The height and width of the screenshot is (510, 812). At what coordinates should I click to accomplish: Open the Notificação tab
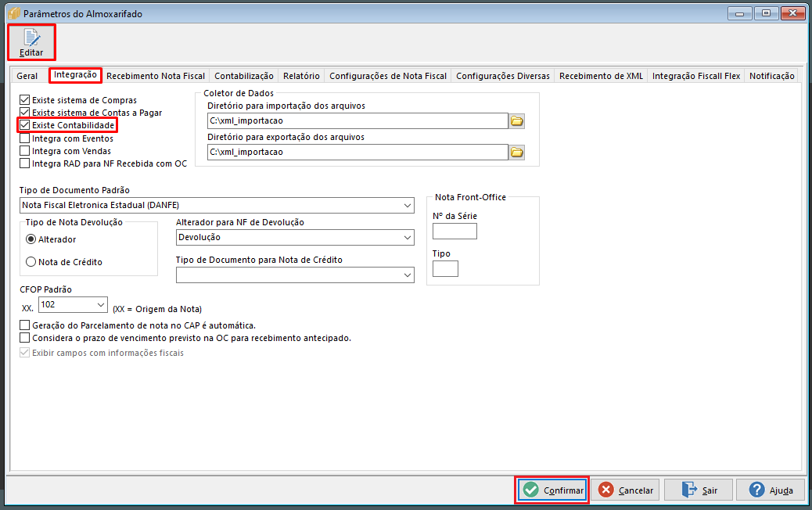[x=771, y=76]
